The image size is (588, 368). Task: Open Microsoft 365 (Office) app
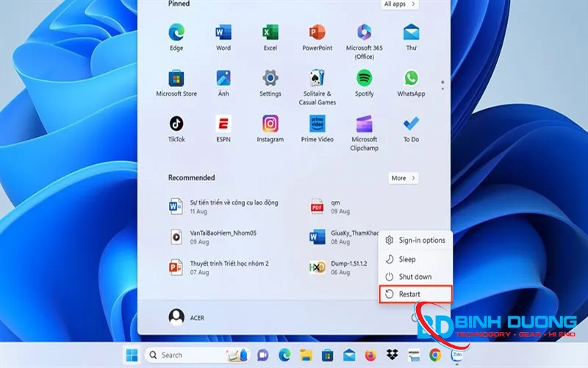364,40
